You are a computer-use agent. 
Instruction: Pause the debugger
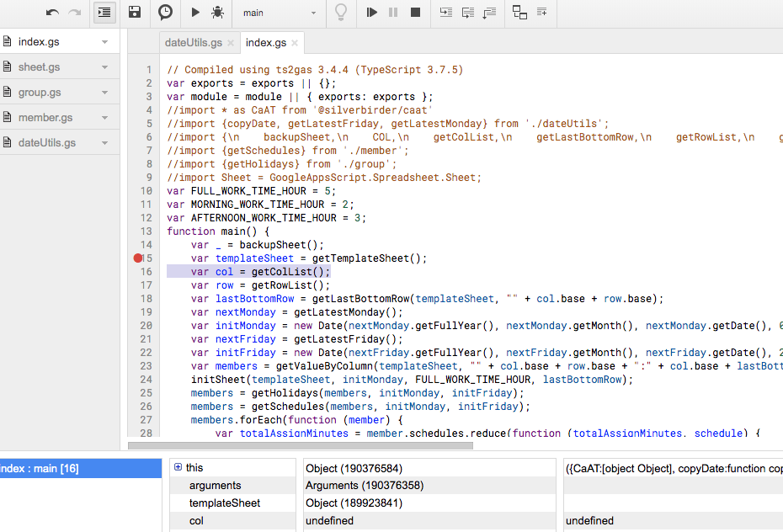pyautogui.click(x=392, y=13)
